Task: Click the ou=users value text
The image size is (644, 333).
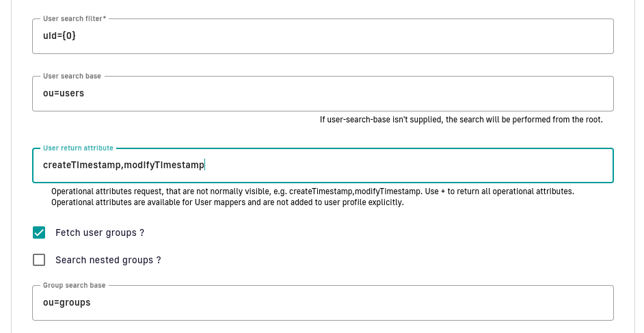Action: (x=64, y=93)
